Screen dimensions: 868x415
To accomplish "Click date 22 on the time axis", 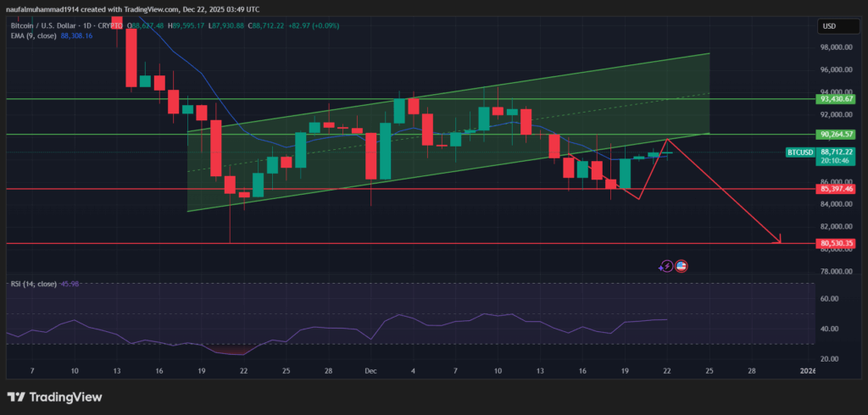I will pyautogui.click(x=666, y=371).
